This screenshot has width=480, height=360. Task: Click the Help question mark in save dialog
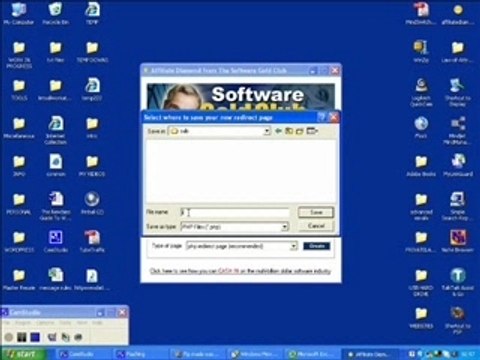click(321, 117)
